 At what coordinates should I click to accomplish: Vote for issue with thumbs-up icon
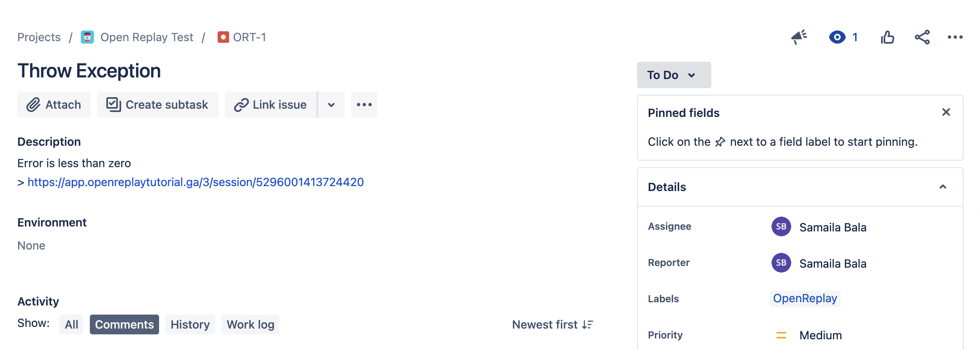(x=887, y=37)
